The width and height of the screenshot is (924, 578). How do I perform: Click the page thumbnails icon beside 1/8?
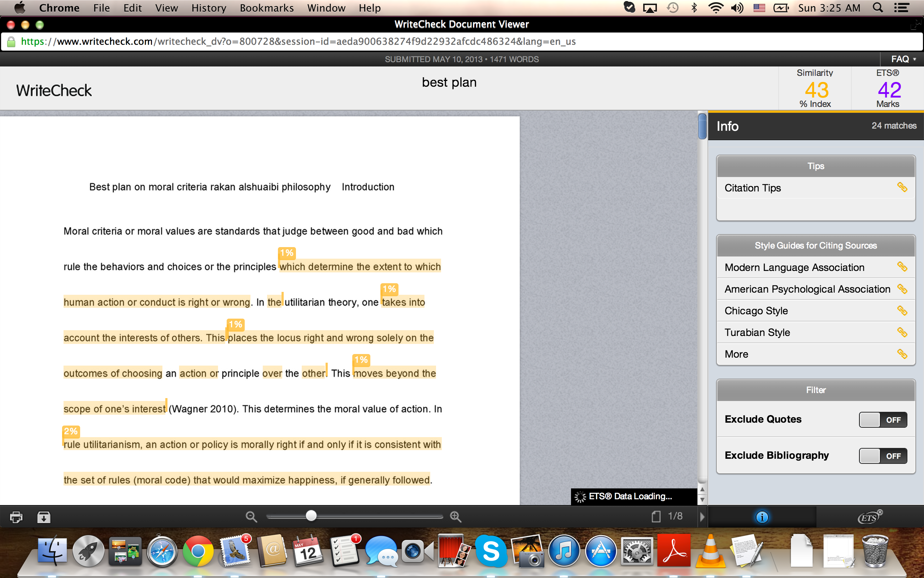click(x=656, y=517)
